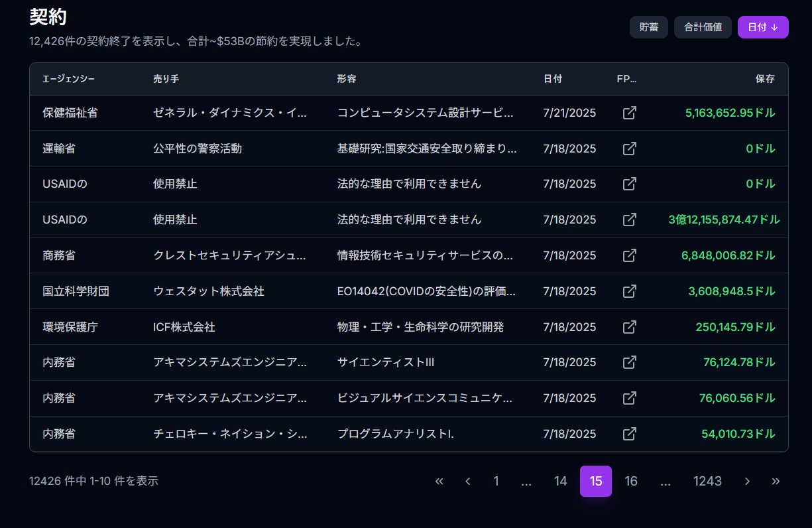
Task: Click description 情報技術セキュリティサービス
Action: click(426, 255)
